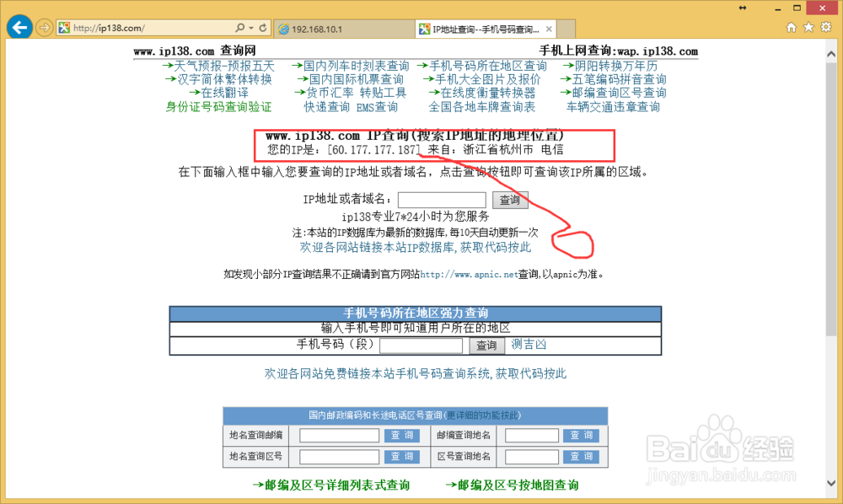Open 更详细的功能按此 link
The width and height of the screenshot is (843, 504).
point(483,416)
